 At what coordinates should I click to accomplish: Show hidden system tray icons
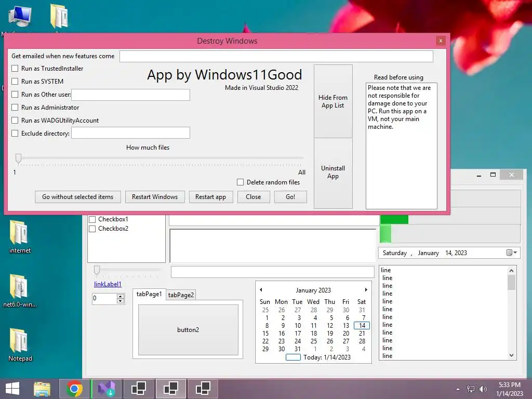click(x=458, y=389)
